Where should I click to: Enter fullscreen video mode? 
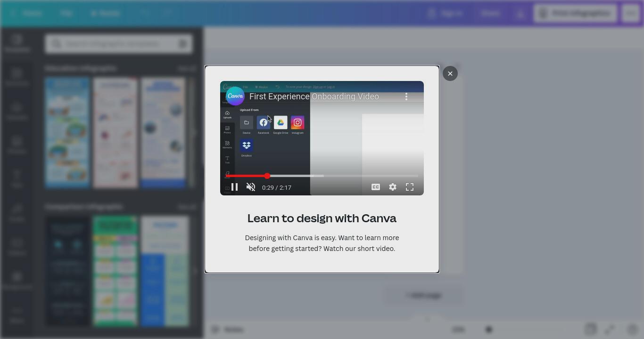pos(410,187)
